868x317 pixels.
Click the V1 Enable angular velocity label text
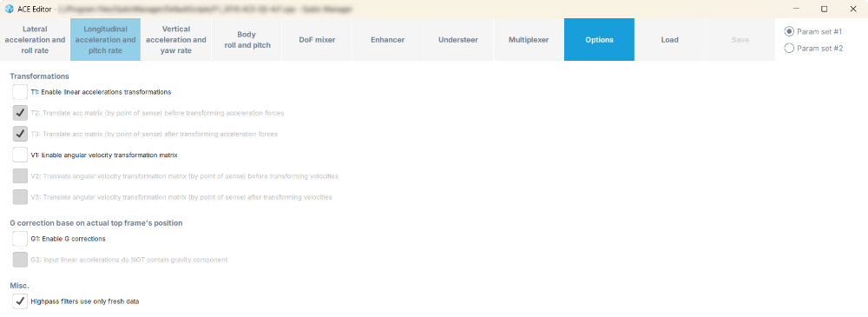coord(104,155)
